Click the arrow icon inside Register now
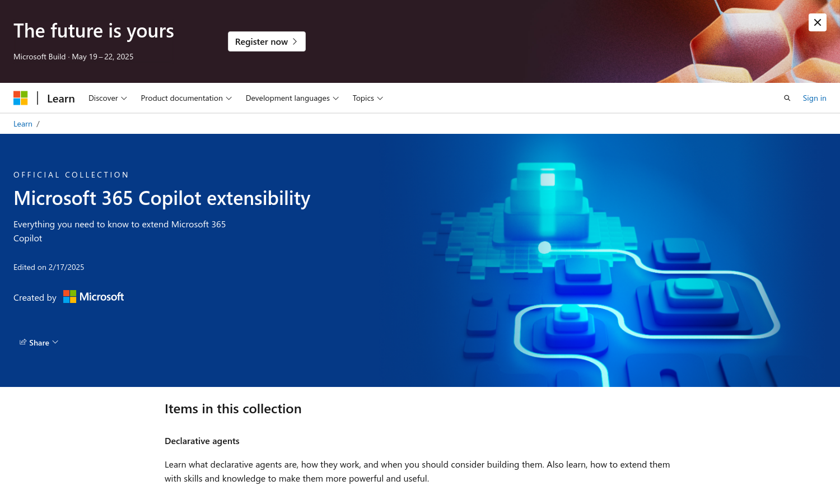Screen dimensions: 840x504 294,41
